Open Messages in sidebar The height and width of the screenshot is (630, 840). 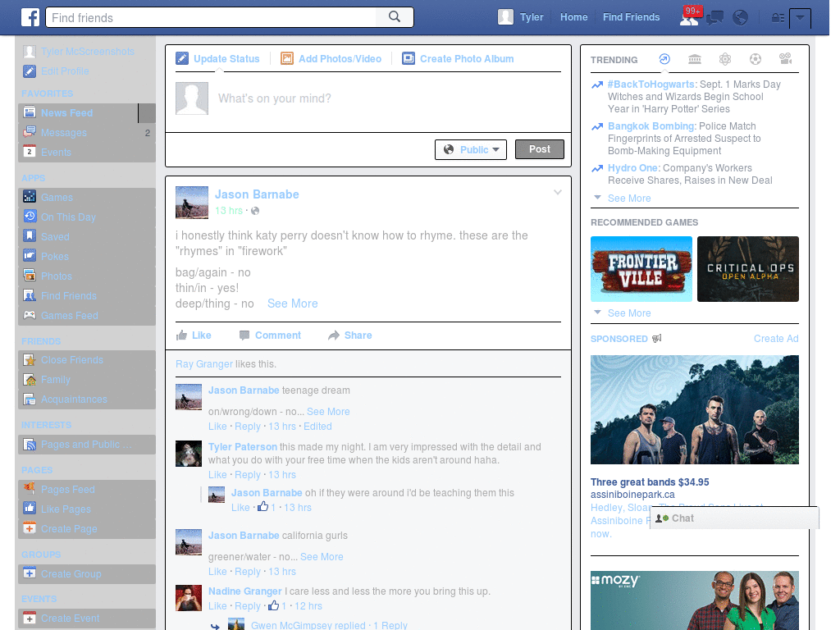87,132
